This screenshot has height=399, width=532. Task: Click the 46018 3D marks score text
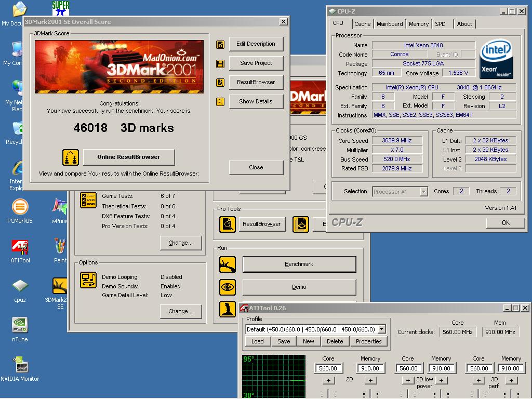pos(124,128)
